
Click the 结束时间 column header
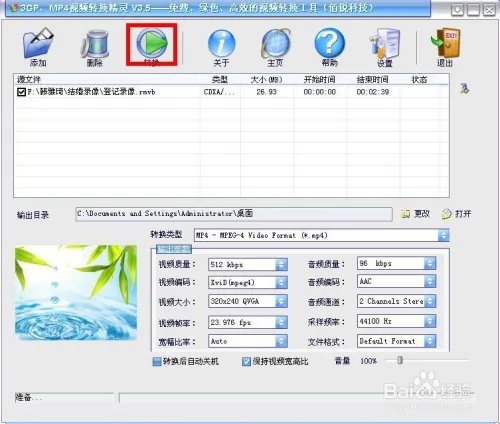coord(373,79)
